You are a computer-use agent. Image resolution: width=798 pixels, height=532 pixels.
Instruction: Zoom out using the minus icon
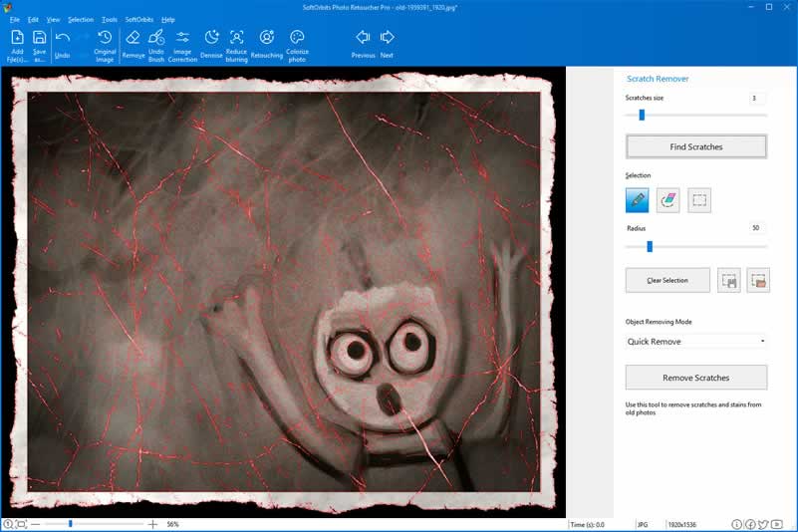[35, 524]
